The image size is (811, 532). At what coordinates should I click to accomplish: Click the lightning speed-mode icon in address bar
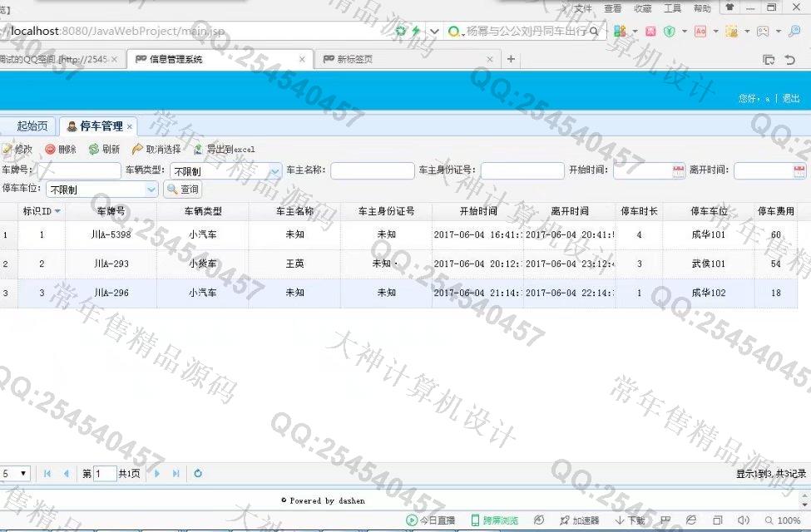pos(415,31)
